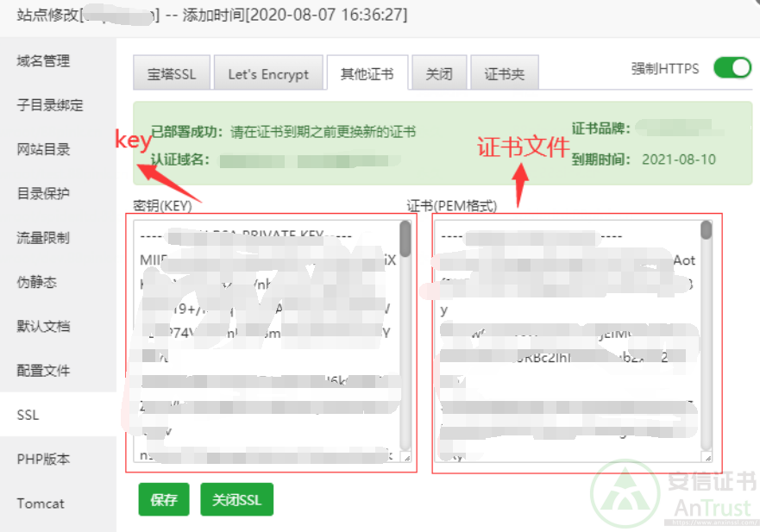
Task: Switch to Let's Encrypt tab
Action: (x=267, y=74)
